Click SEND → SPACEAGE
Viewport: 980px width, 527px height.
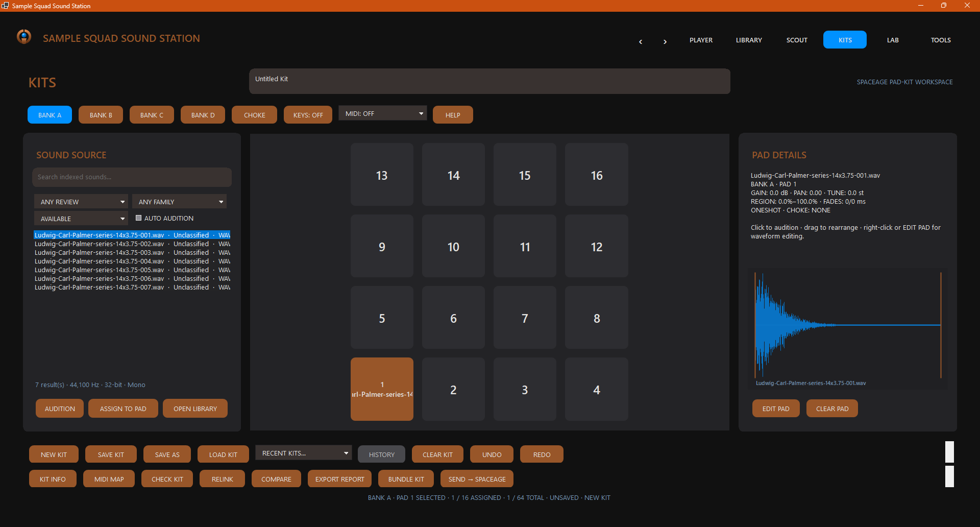coord(477,479)
